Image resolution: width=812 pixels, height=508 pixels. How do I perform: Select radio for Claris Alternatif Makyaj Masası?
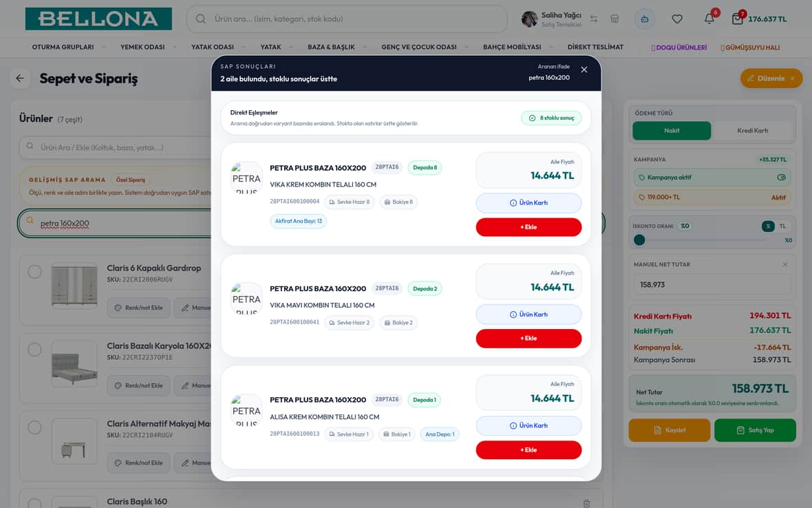coord(34,427)
